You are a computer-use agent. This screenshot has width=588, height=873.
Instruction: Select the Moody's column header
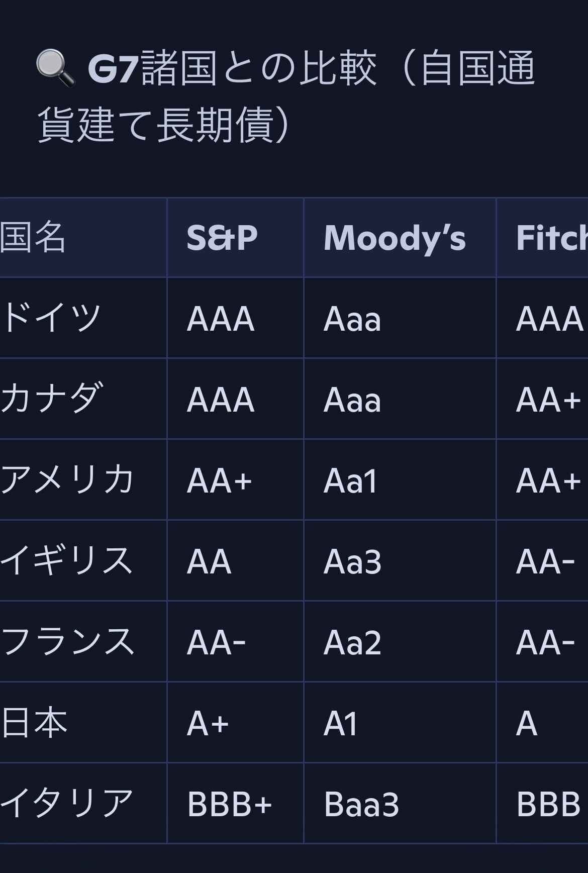click(395, 238)
